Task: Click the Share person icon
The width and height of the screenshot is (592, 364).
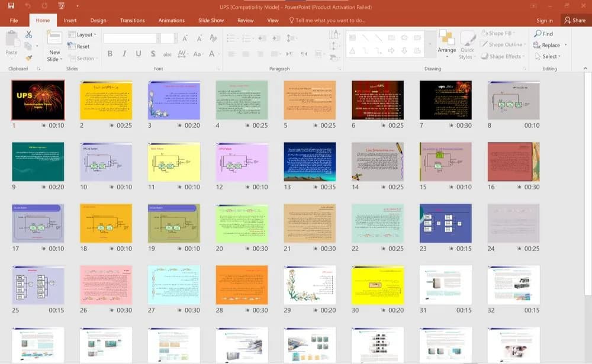Action: coord(568,20)
